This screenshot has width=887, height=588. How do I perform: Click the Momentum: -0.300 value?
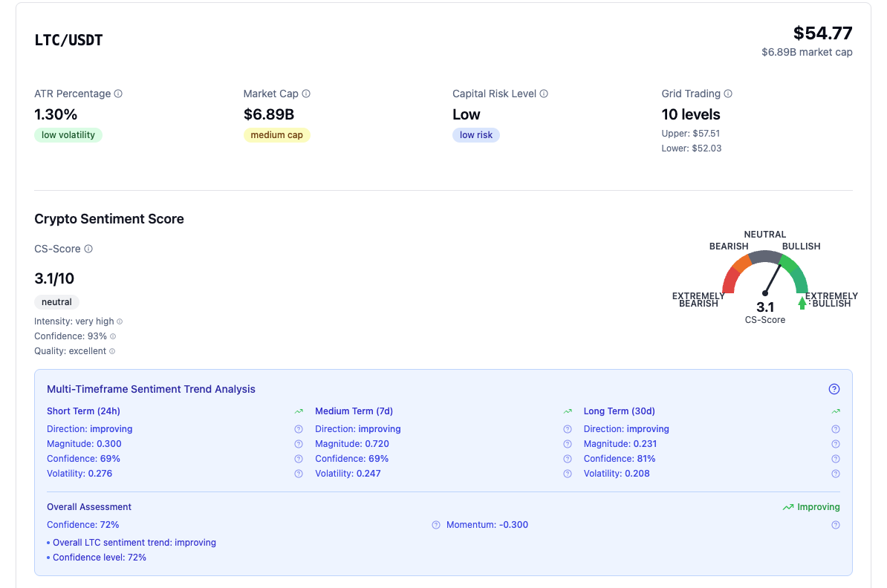(x=487, y=525)
